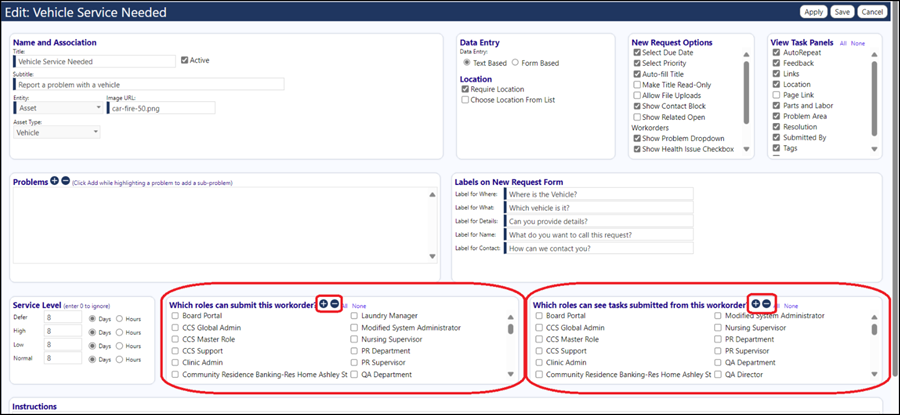The height and width of the screenshot is (415, 900).
Task: Select None in View Task Panels
Action: (858, 44)
